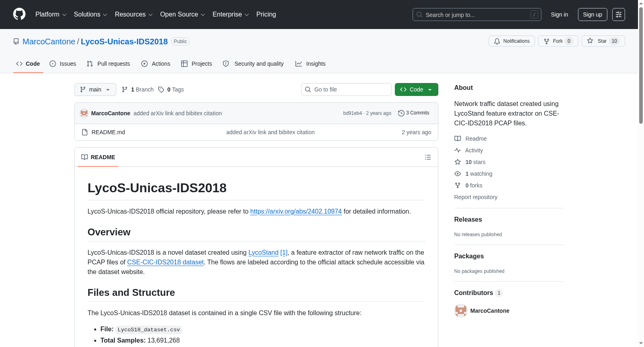
Task: View the 1 Branch list
Action: tap(138, 89)
